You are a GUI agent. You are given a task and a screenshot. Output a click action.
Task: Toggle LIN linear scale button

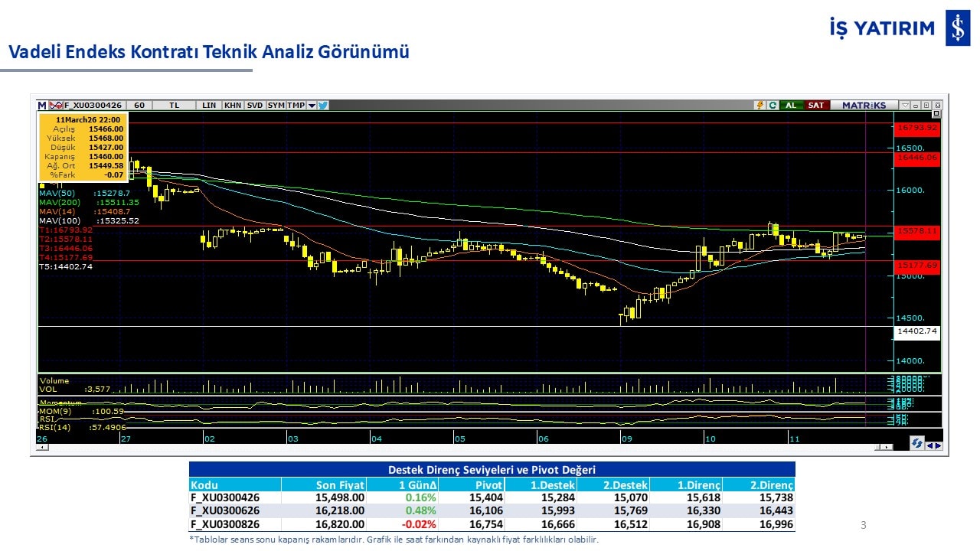(x=209, y=106)
